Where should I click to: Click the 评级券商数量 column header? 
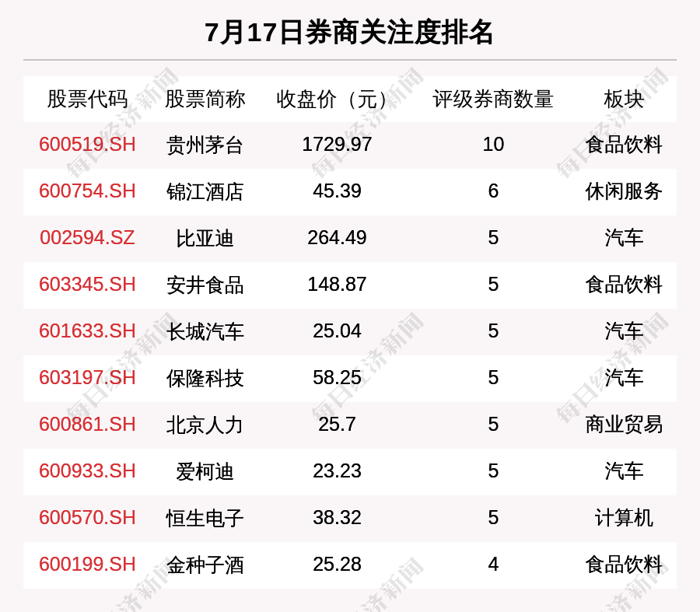click(x=493, y=99)
